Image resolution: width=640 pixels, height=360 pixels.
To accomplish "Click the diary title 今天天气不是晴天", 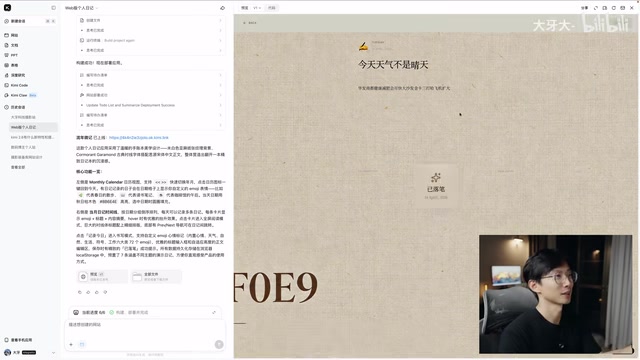I will click(x=393, y=65).
